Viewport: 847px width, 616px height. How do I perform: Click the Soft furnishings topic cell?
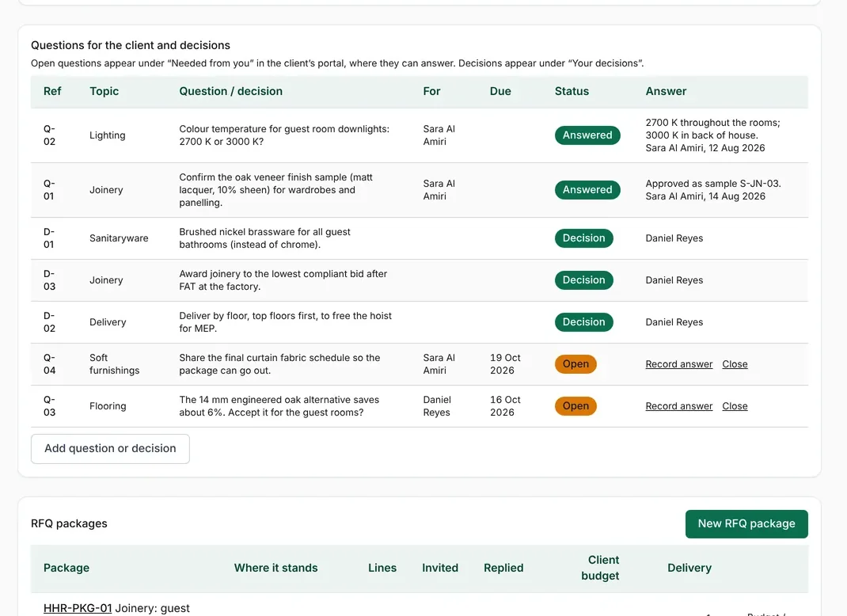point(115,364)
